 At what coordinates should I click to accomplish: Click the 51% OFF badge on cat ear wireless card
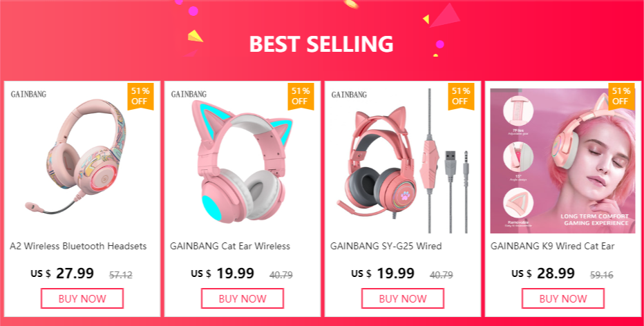(301, 97)
